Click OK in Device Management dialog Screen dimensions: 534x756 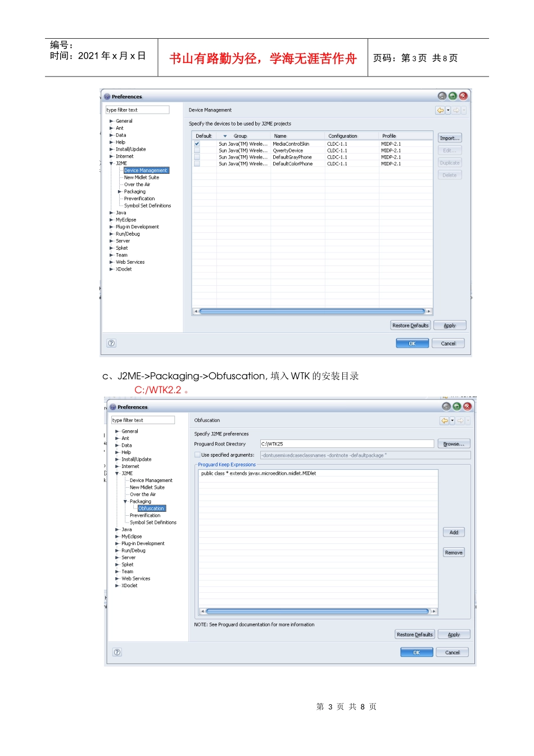point(412,344)
